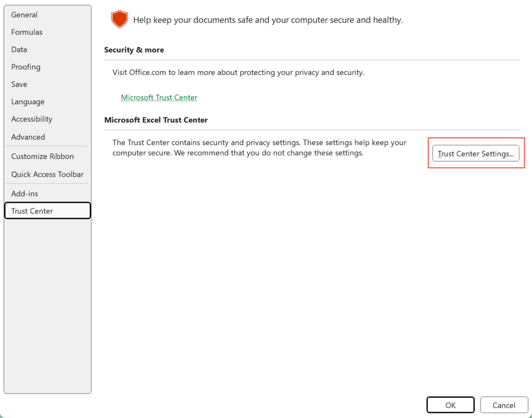
Task: View the Accessibility options
Action: pyautogui.click(x=32, y=119)
